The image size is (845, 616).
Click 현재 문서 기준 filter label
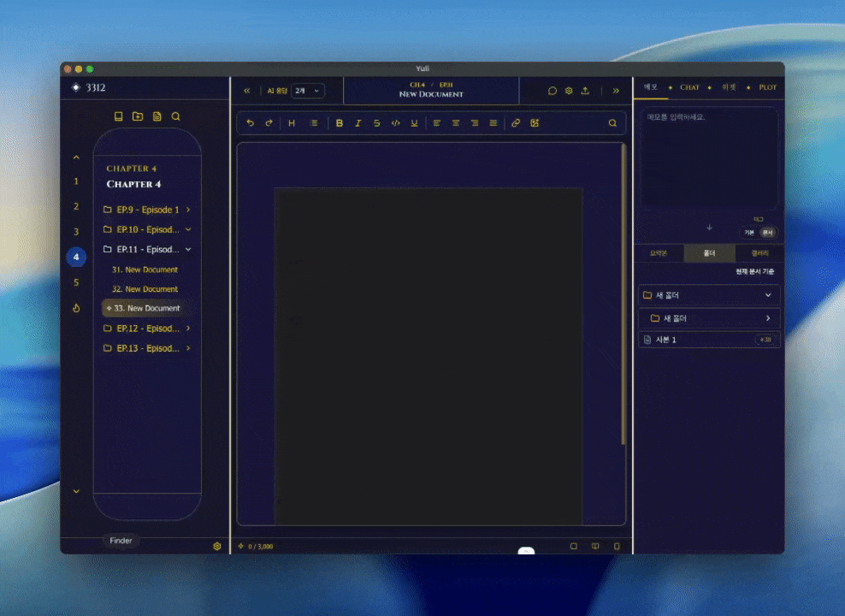coord(754,271)
